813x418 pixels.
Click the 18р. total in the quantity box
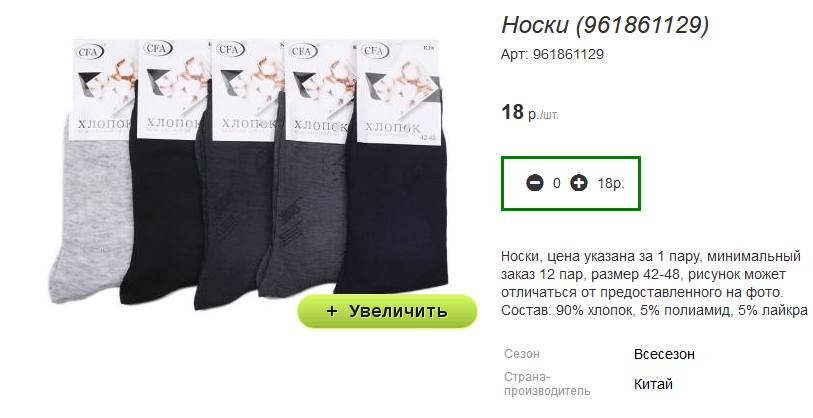(x=611, y=183)
